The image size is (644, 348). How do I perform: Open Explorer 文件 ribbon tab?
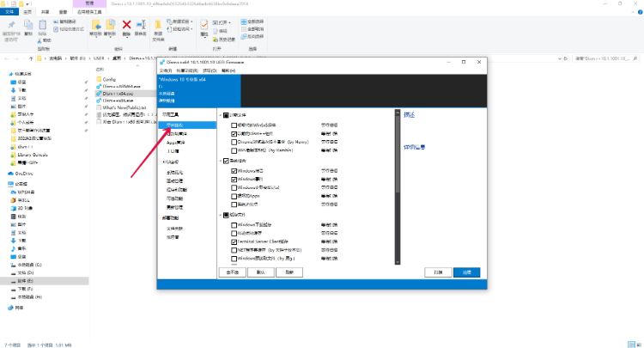point(9,12)
